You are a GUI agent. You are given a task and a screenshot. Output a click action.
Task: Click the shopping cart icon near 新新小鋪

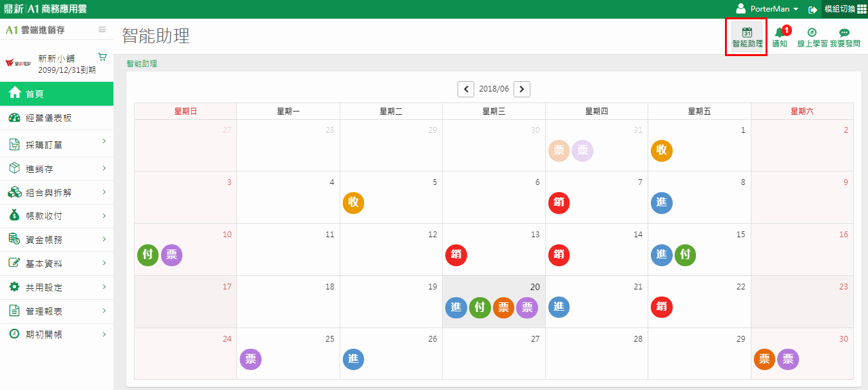pyautogui.click(x=102, y=57)
